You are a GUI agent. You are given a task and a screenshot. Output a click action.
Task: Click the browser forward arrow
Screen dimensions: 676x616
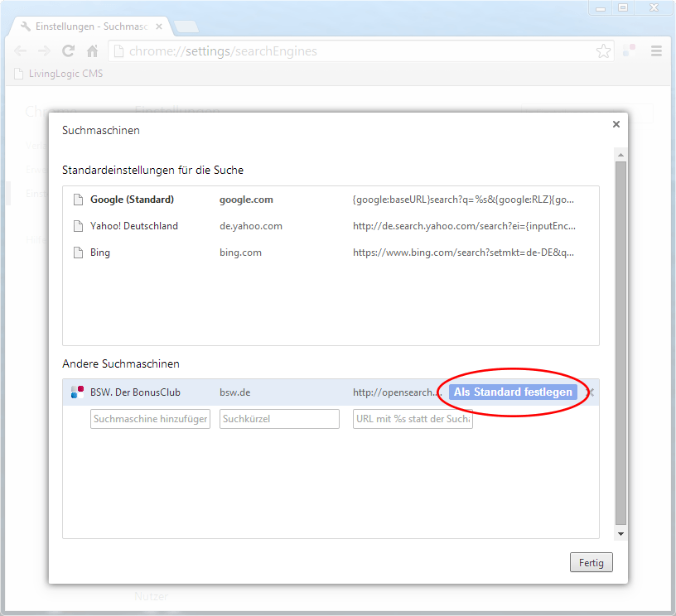44,51
